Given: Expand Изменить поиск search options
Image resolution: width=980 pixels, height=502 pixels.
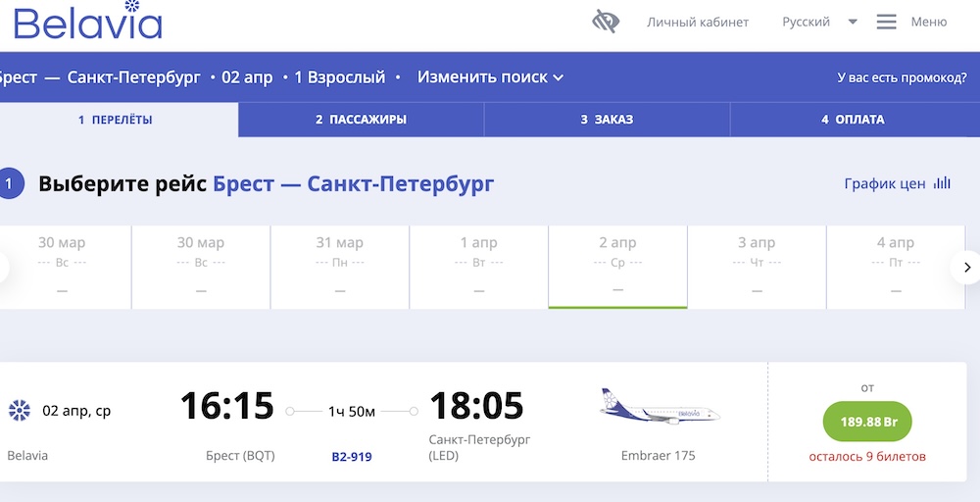Looking at the screenshot, I should 490,77.
